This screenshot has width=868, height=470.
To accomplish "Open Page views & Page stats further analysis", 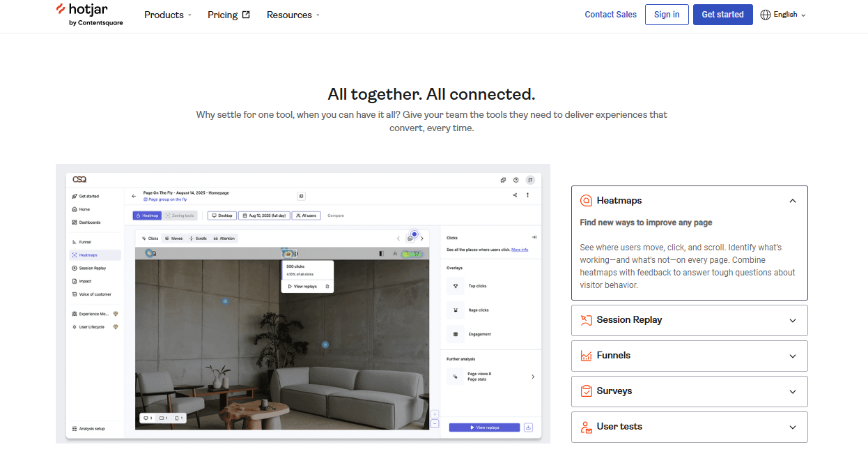I will (490, 377).
